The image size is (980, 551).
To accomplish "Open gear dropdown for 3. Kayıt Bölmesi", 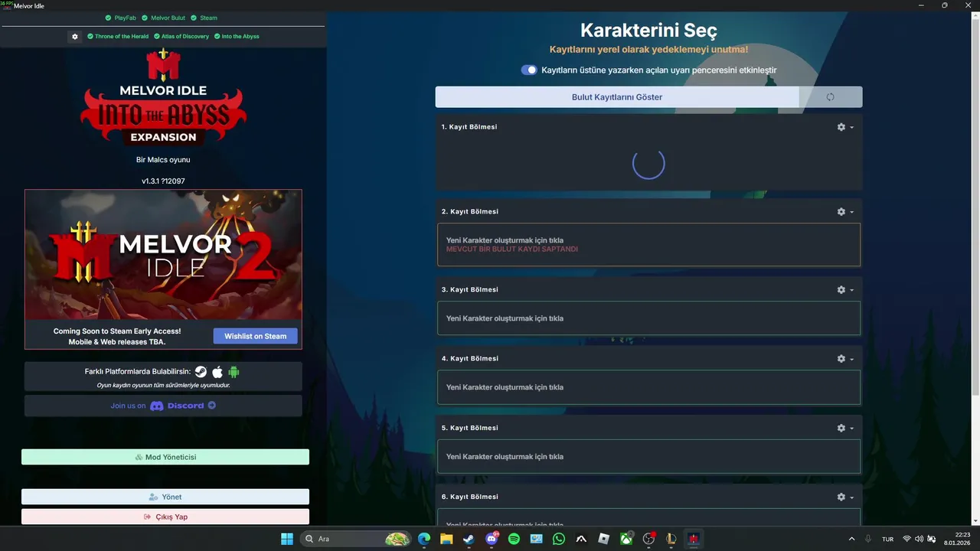I will (x=845, y=290).
